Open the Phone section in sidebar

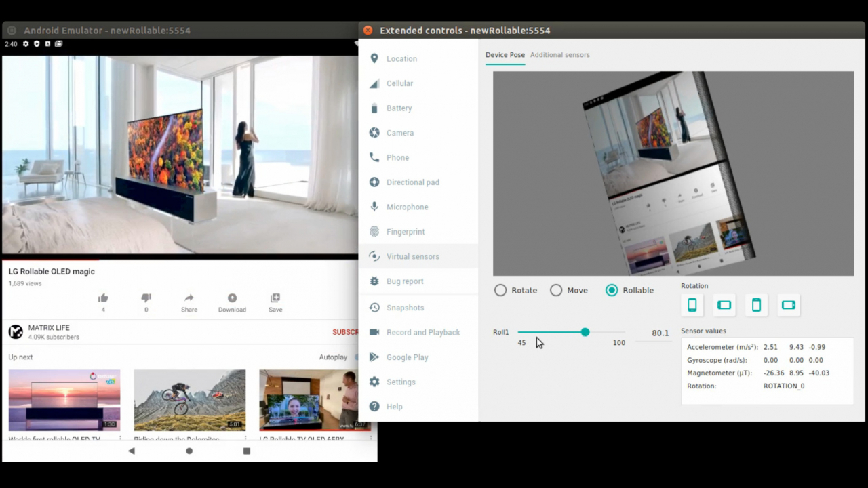[418, 158]
